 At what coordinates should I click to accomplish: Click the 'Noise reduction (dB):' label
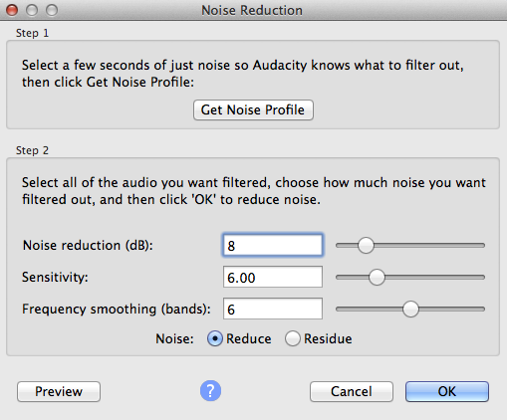[x=88, y=246]
